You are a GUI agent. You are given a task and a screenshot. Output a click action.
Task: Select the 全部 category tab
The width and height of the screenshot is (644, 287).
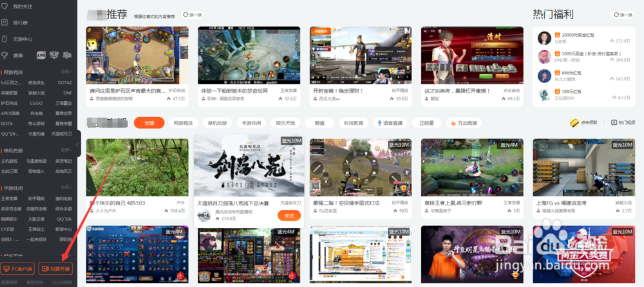149,123
